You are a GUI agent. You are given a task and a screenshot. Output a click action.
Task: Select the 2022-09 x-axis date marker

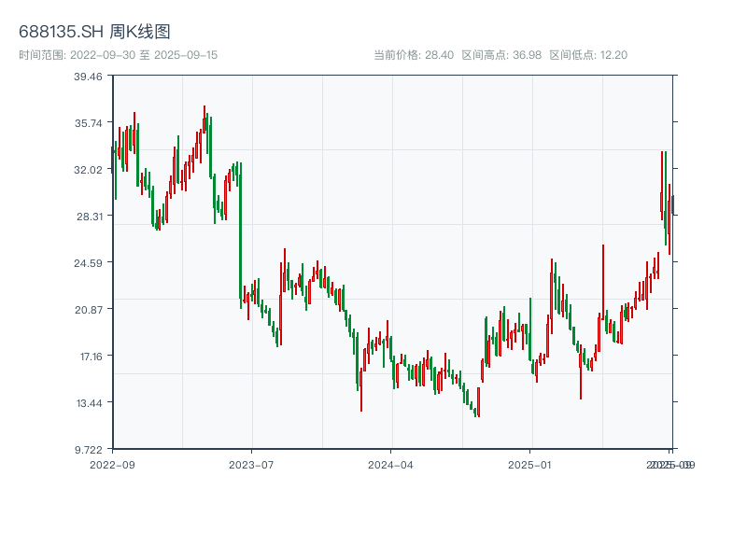pos(112,464)
